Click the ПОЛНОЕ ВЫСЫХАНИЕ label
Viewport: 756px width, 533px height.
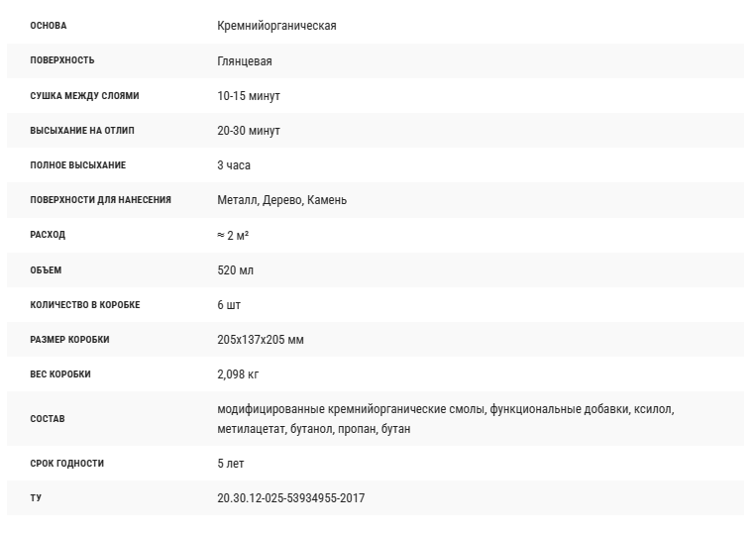(x=78, y=165)
